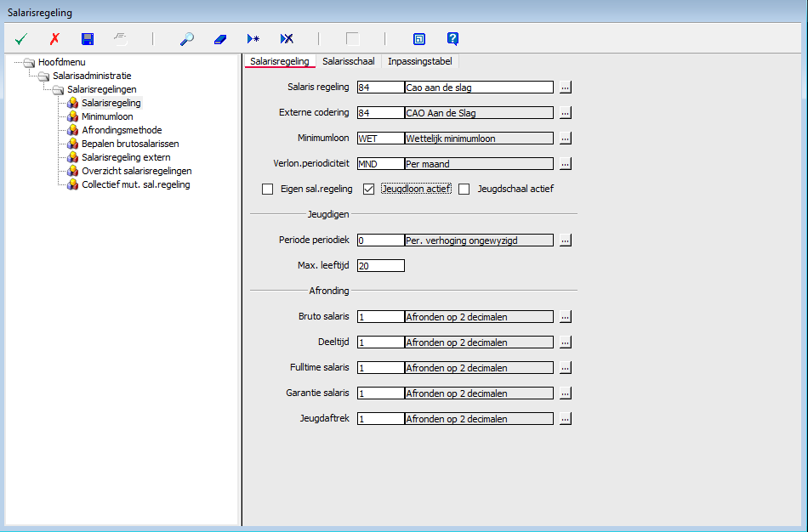
Task: Click the Periode periodiek code field
Action: click(381, 240)
